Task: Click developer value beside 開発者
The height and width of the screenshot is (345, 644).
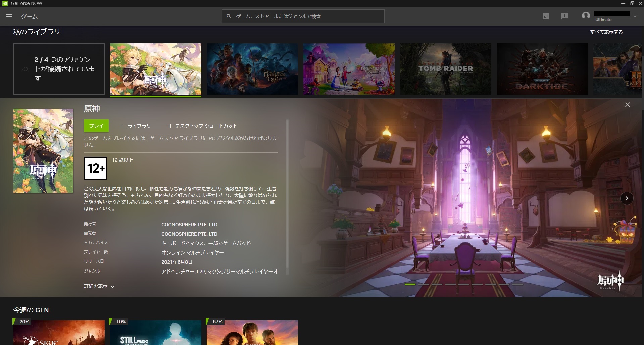Action: pyautogui.click(x=190, y=234)
